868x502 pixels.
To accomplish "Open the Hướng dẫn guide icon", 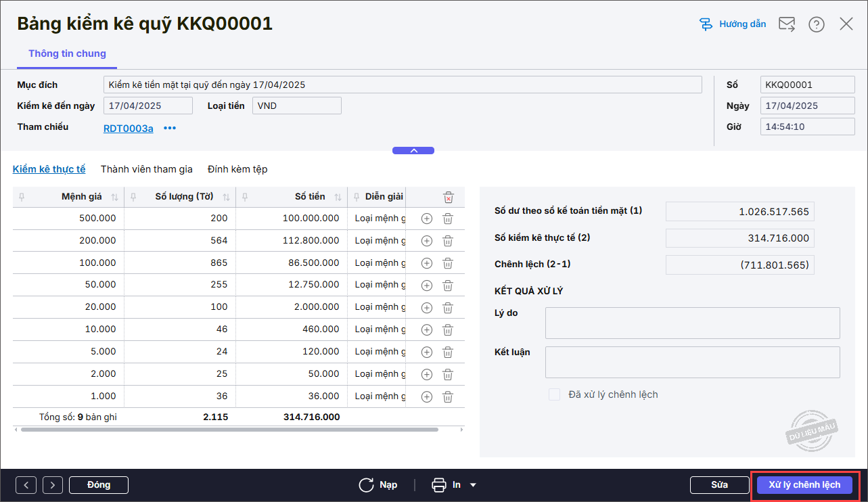I will click(706, 24).
